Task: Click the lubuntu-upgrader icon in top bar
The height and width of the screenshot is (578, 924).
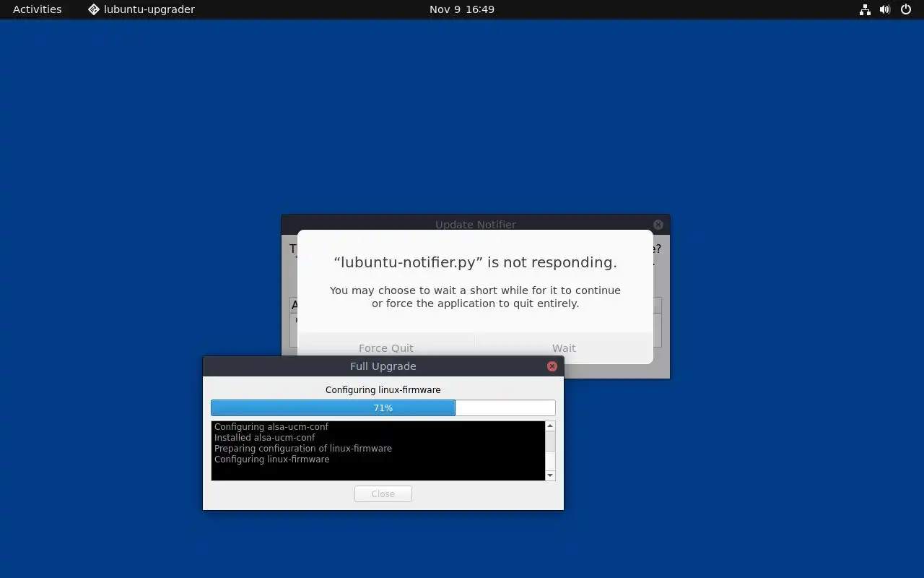Action: 94,9
